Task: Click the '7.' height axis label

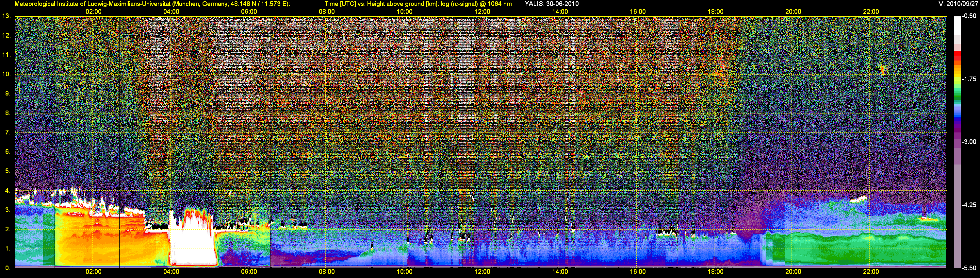Action: pos(7,132)
